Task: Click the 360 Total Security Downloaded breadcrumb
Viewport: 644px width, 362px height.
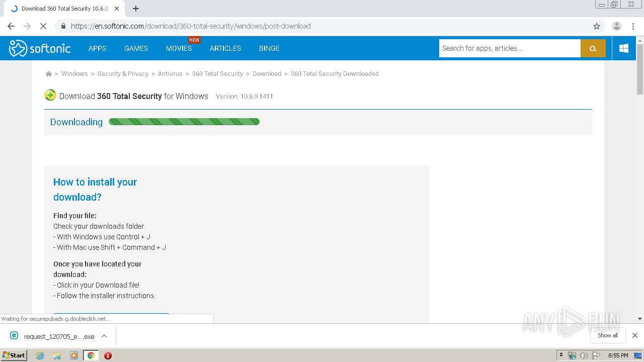Action: point(335,74)
